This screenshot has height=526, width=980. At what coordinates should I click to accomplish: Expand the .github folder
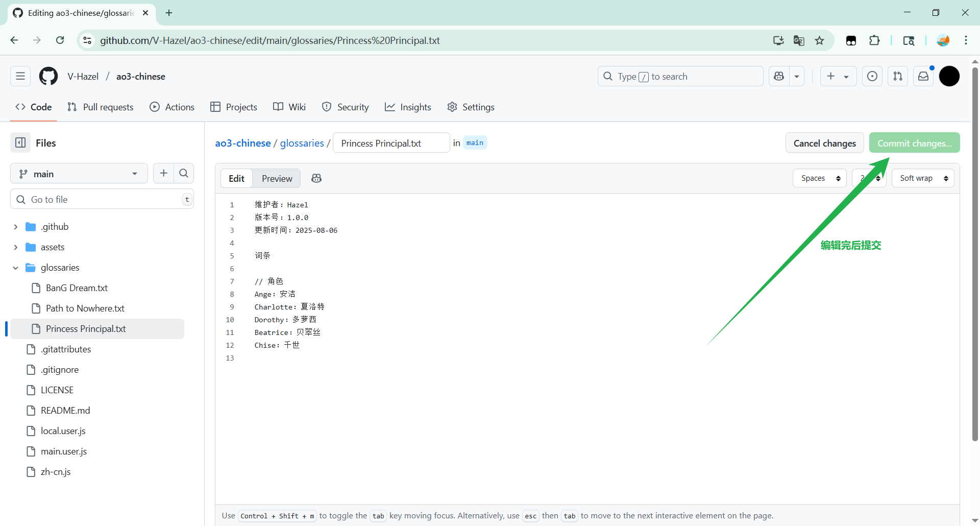(x=16, y=227)
